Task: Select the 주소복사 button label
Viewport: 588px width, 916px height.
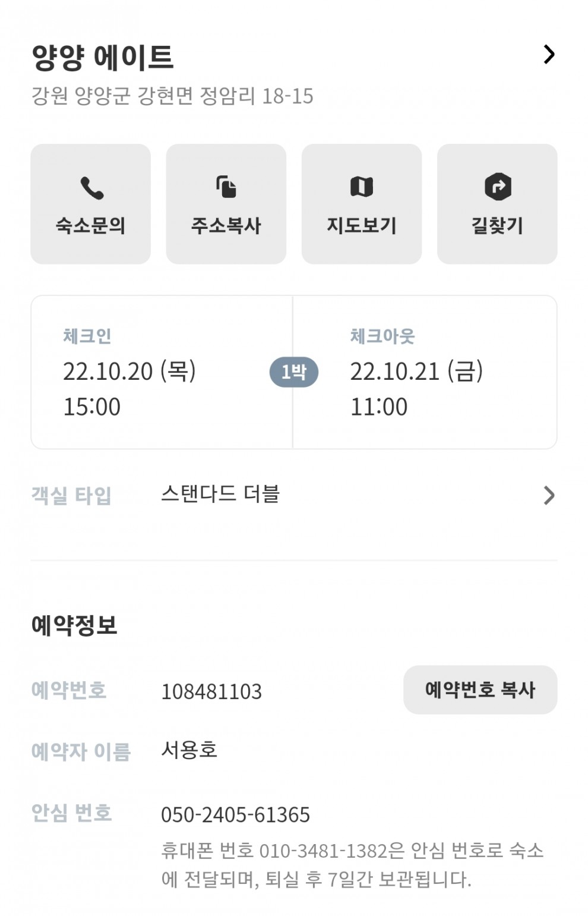Action: [226, 225]
